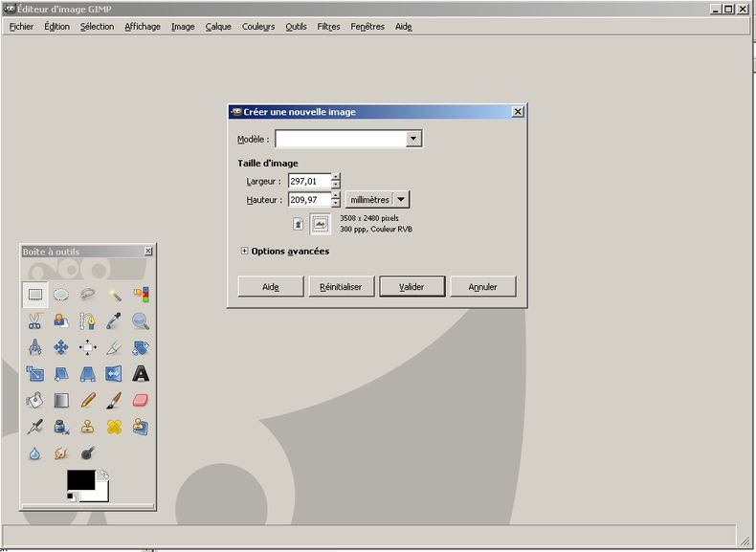Select the Ellipse Select tool
The width and height of the screenshot is (756, 552).
(61, 295)
